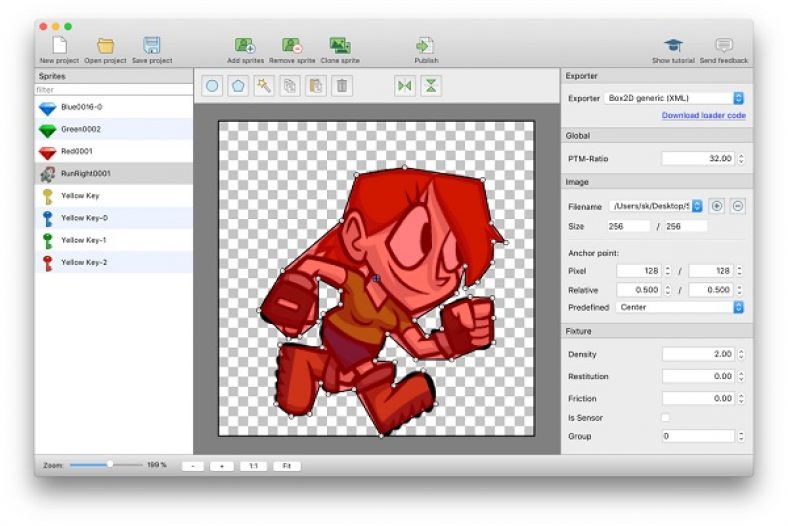Click the zoom slider handle
The image size is (788, 526).
coord(110,464)
